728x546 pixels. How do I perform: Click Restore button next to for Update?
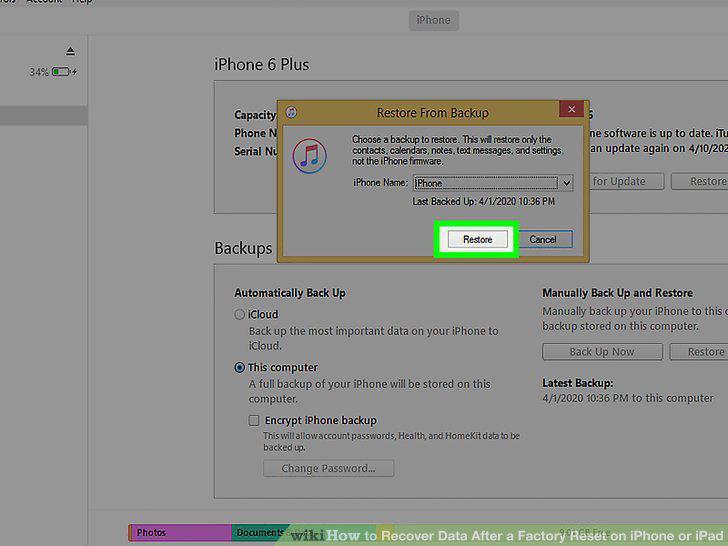pyautogui.click(x=700, y=182)
